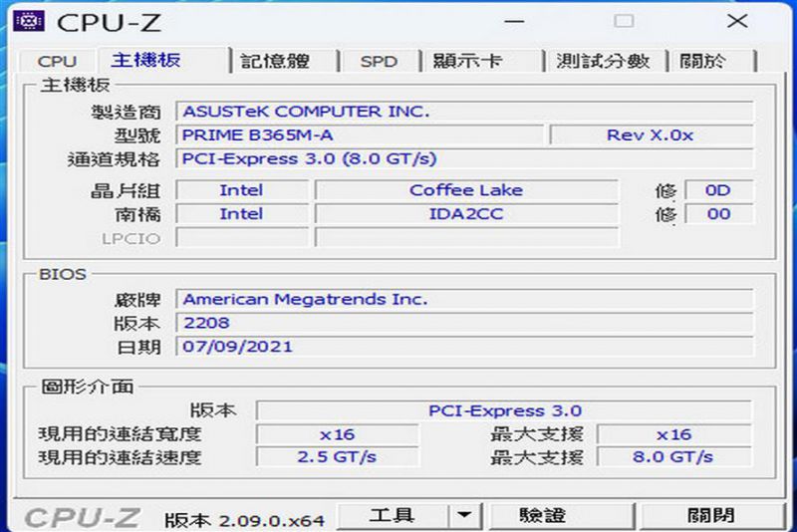Expand the 工具 dropdown arrow
This screenshot has width=797, height=532.
point(463,516)
